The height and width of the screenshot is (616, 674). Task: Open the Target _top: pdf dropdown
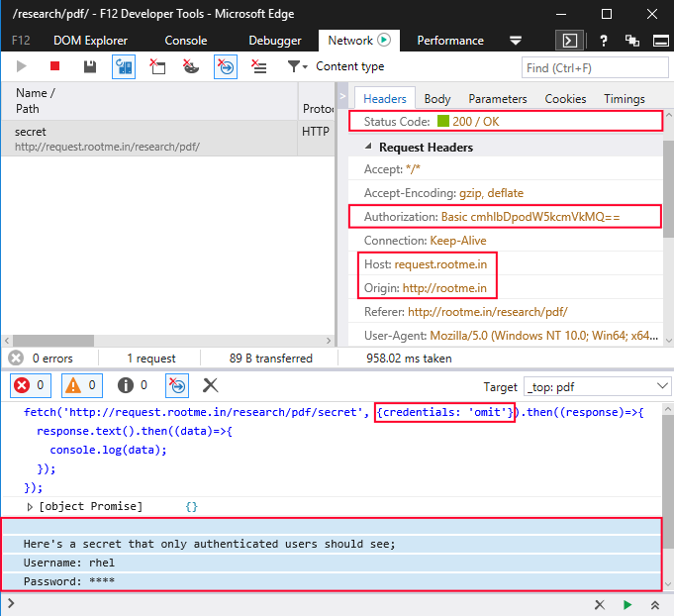coord(597,386)
